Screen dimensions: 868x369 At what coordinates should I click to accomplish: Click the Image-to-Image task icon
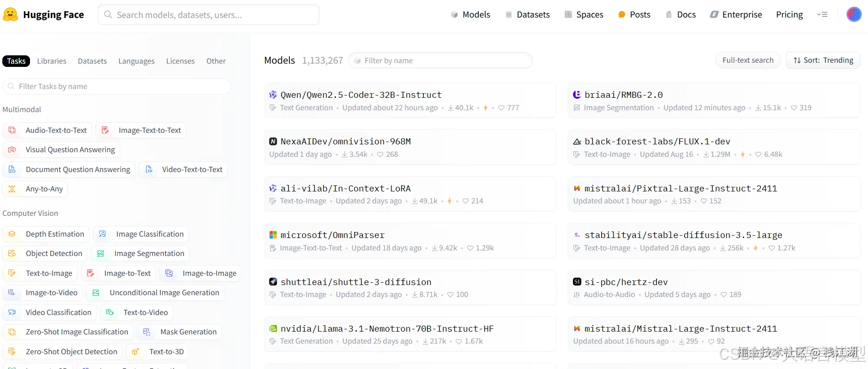[x=169, y=274]
